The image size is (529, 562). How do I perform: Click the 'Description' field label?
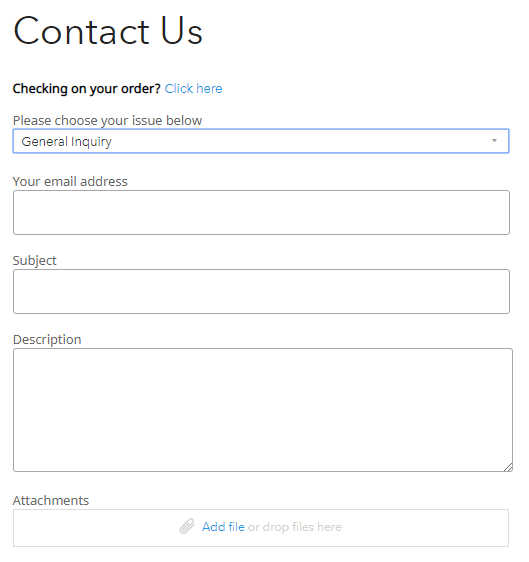coord(47,339)
